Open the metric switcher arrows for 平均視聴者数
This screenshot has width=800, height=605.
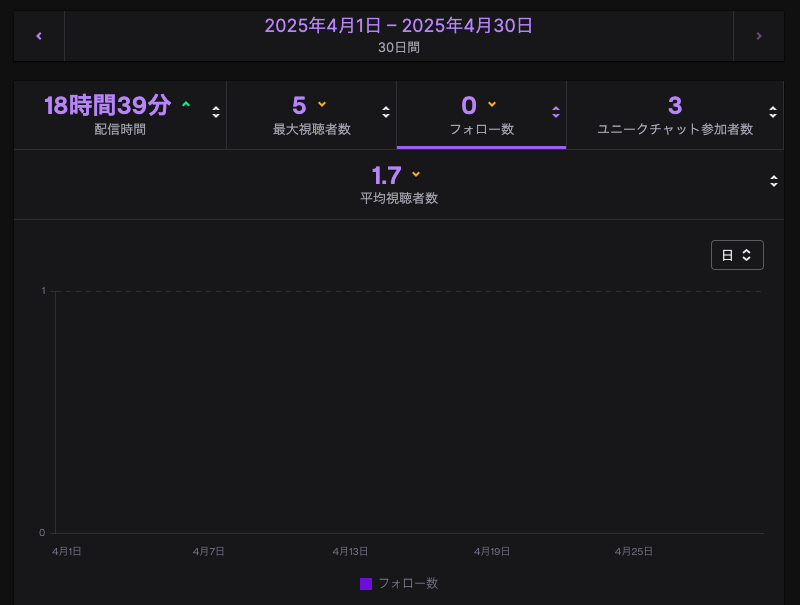pyautogui.click(x=773, y=181)
